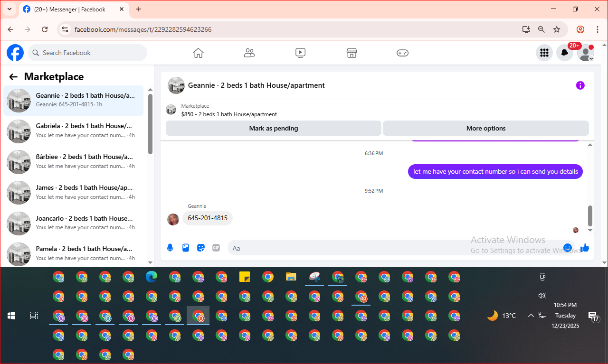The height and width of the screenshot is (364, 608).
Task: Click the chat scrollbar down arrow
Action: click(590, 230)
